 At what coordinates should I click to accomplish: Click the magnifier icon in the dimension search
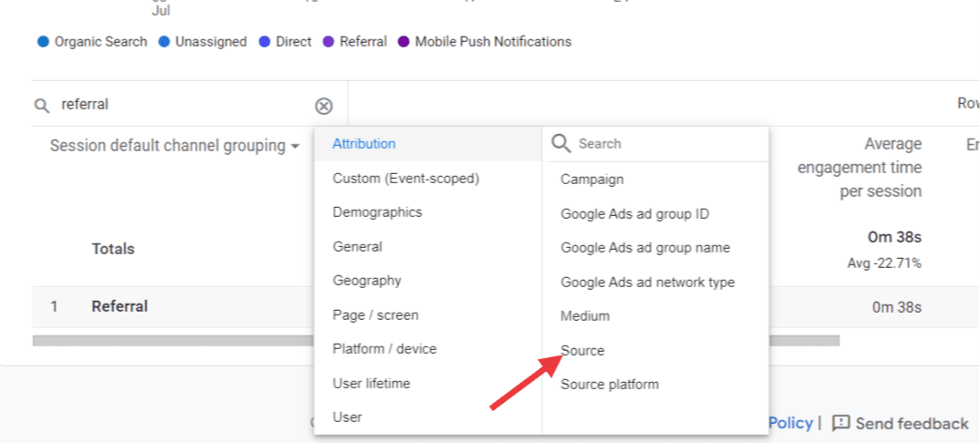(x=562, y=144)
